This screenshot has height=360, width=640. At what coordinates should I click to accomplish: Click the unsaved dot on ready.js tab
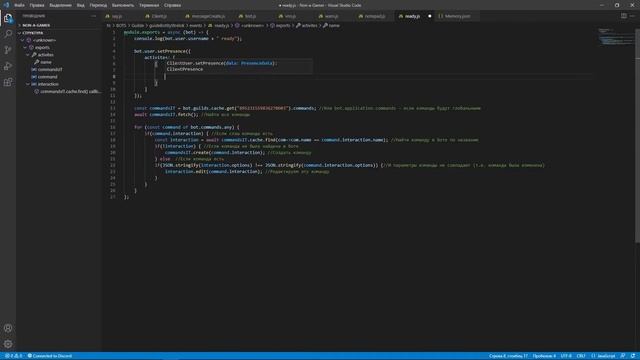click(x=429, y=16)
